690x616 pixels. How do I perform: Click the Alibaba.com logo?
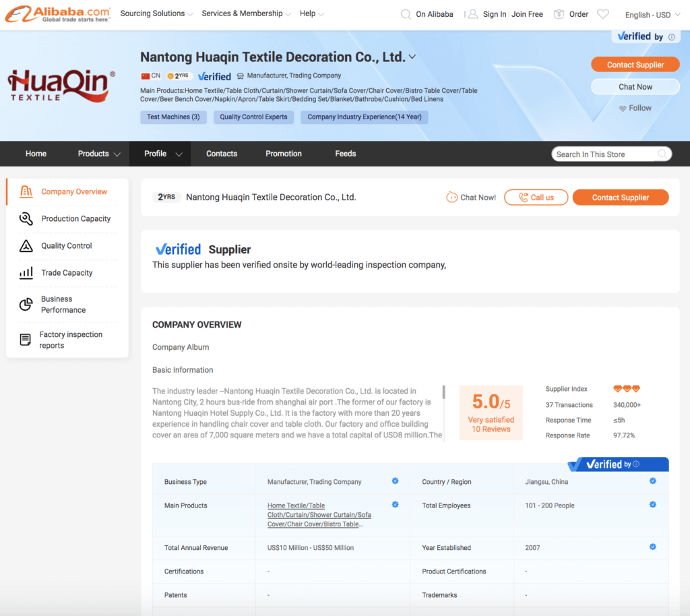(58, 14)
